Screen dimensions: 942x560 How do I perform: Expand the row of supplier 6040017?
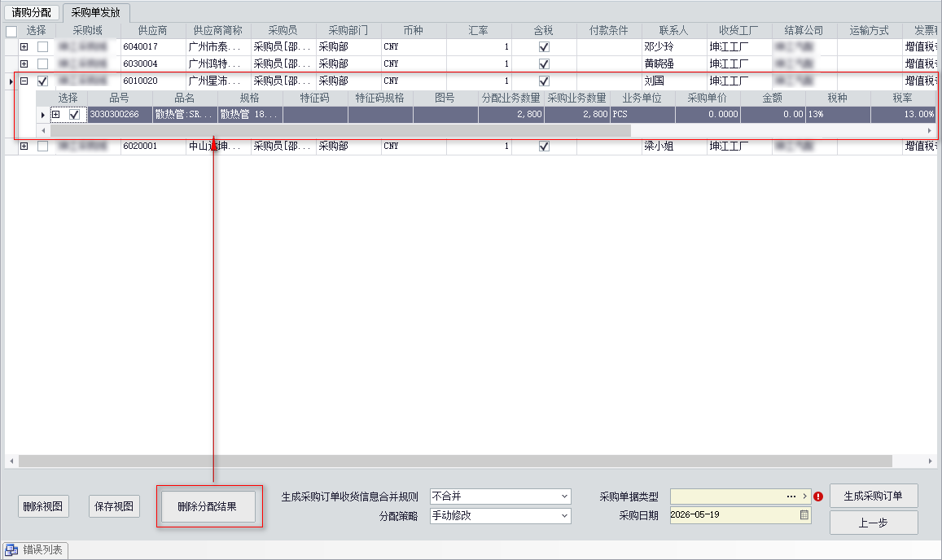[x=24, y=47]
